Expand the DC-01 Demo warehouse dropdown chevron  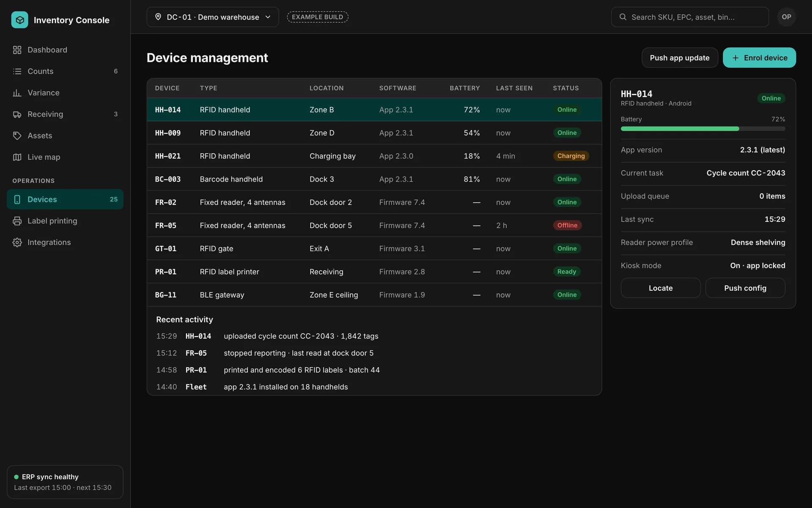[268, 17]
